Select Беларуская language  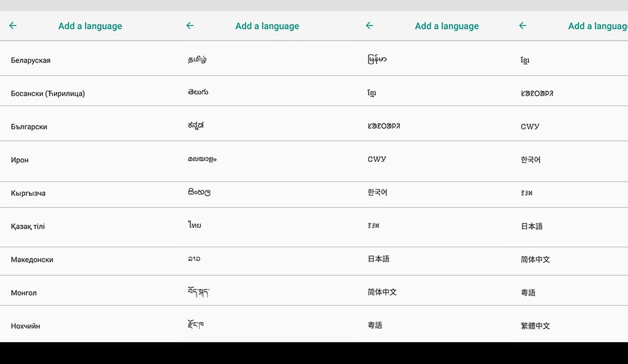(x=31, y=60)
